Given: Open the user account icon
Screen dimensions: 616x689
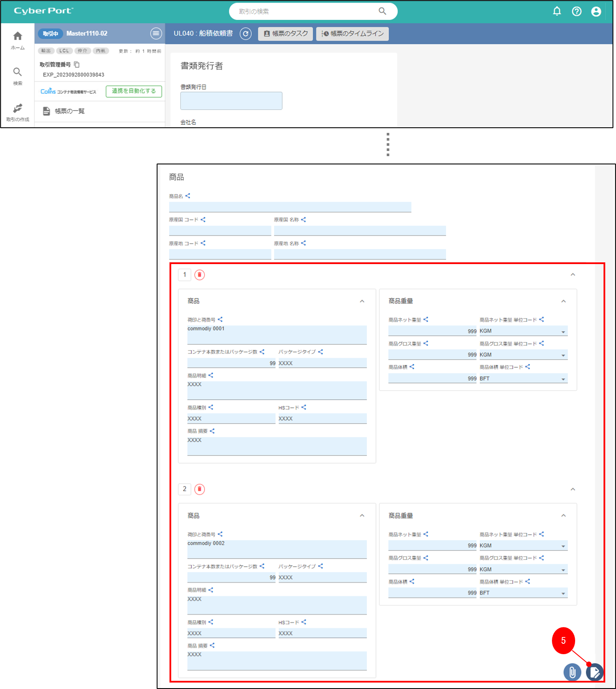Looking at the screenshot, I should point(596,11).
